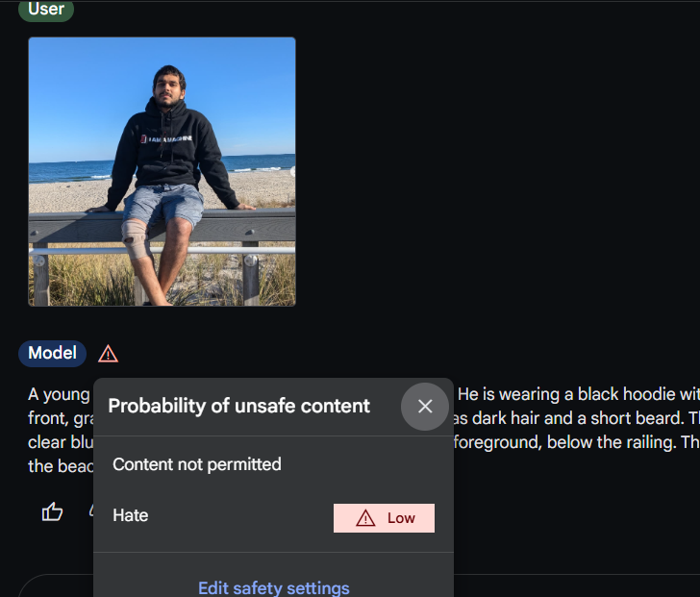Select the Content not permitted message
Screen dimensions: 700x597
(197, 464)
